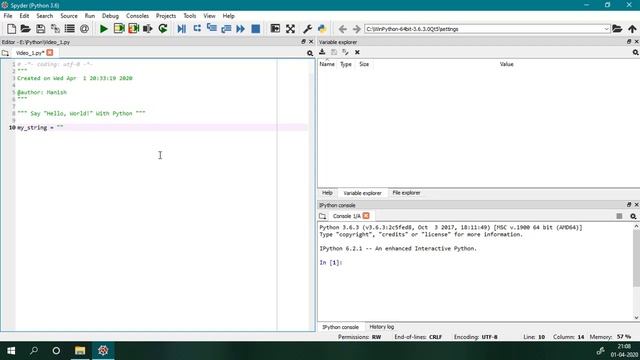Open the Search menu
This screenshot has height=360, width=640.
(44, 16)
